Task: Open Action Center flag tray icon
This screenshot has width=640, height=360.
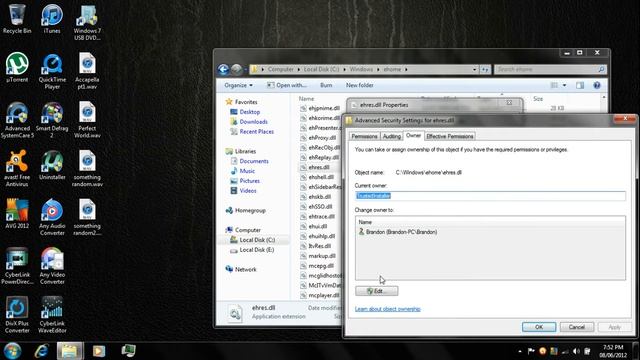Action: tap(531, 351)
